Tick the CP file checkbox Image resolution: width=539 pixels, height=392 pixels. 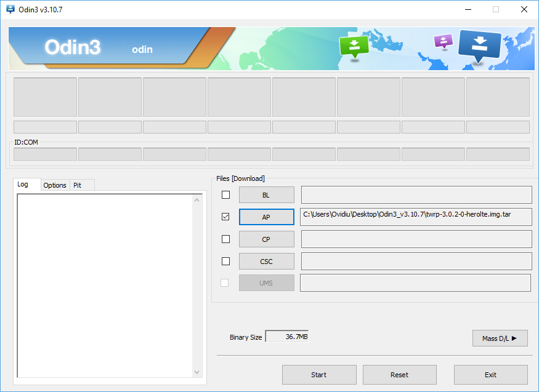click(x=225, y=239)
